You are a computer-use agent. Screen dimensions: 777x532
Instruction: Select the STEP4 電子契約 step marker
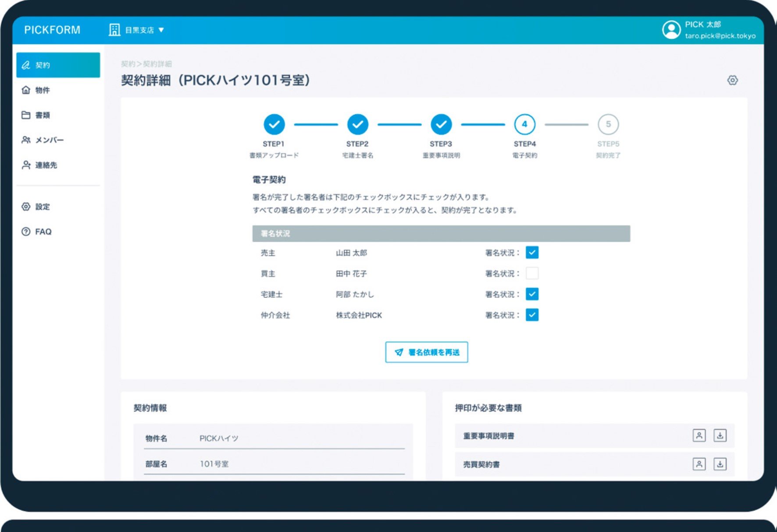point(524,125)
